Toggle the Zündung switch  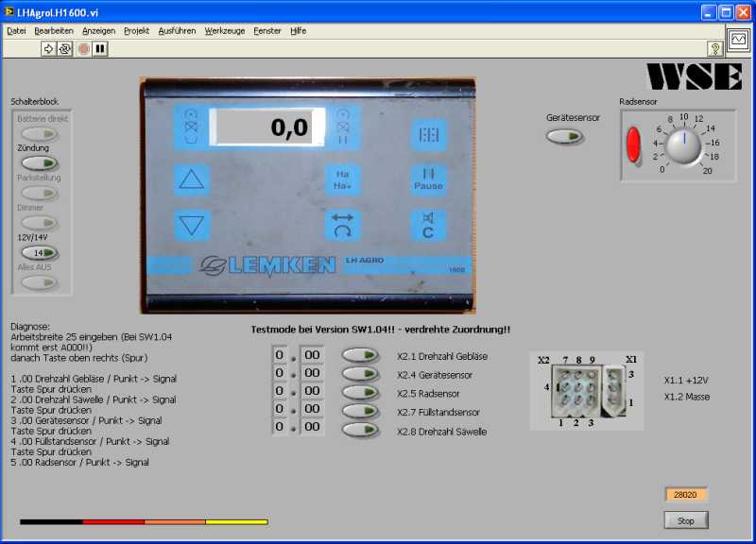pos(40,163)
